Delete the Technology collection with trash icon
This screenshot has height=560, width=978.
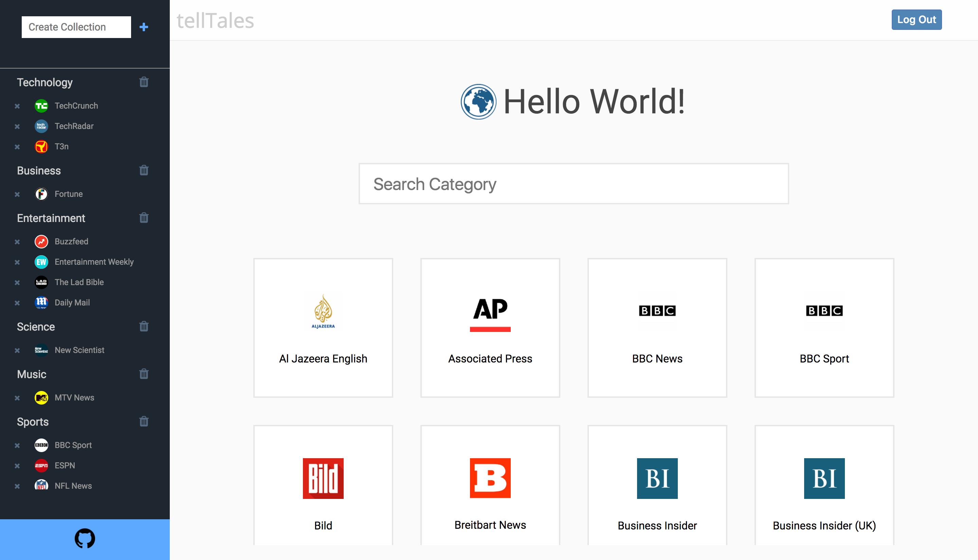click(x=144, y=82)
